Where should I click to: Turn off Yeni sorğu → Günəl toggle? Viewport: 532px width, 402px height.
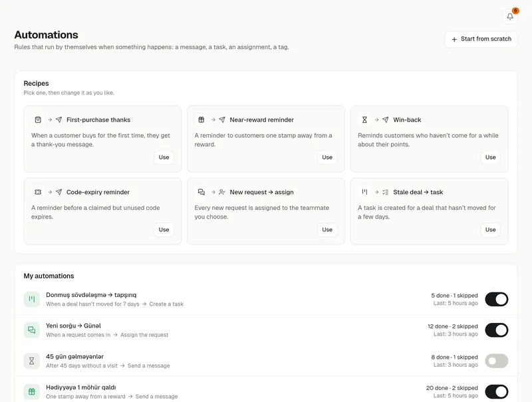click(496, 330)
